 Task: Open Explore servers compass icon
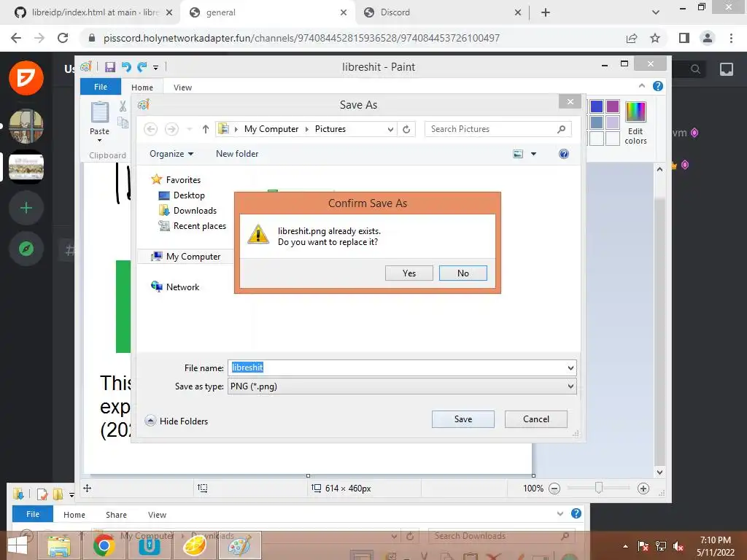(26, 249)
